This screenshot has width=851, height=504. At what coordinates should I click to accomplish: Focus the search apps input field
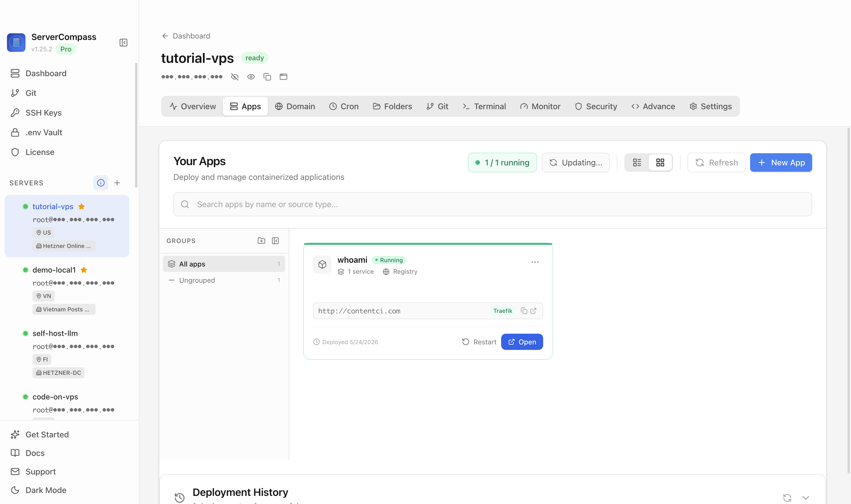(x=492, y=204)
